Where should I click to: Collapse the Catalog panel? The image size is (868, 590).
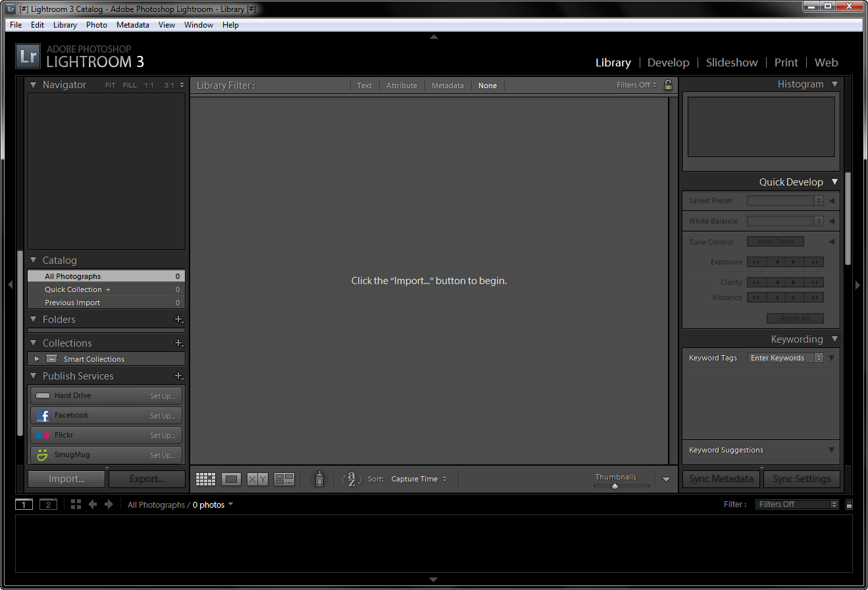tap(33, 260)
